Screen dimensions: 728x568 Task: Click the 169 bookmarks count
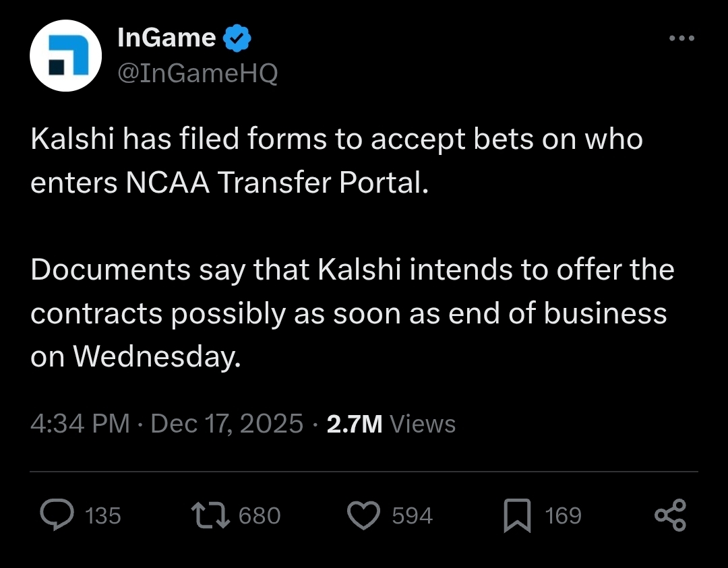coord(563,516)
